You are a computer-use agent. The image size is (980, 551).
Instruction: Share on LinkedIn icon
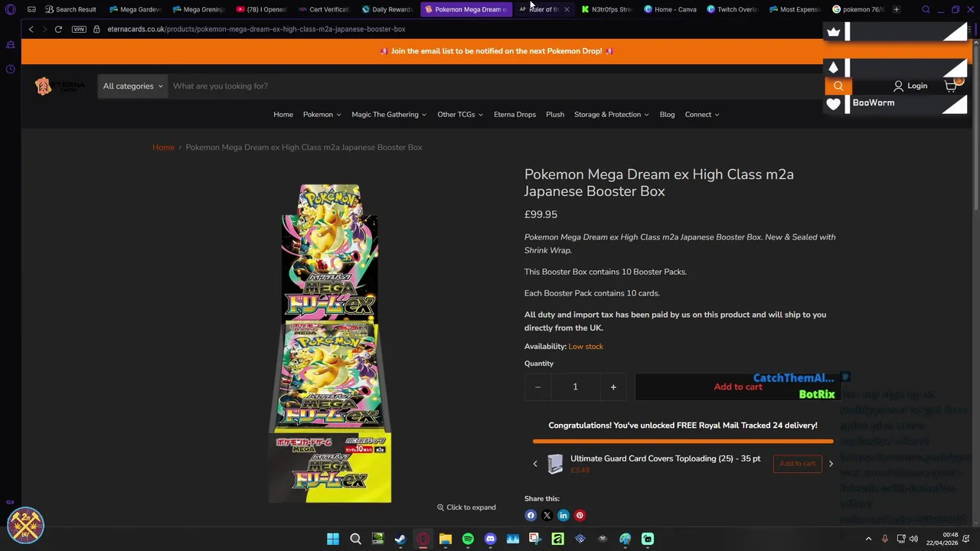coord(563,516)
